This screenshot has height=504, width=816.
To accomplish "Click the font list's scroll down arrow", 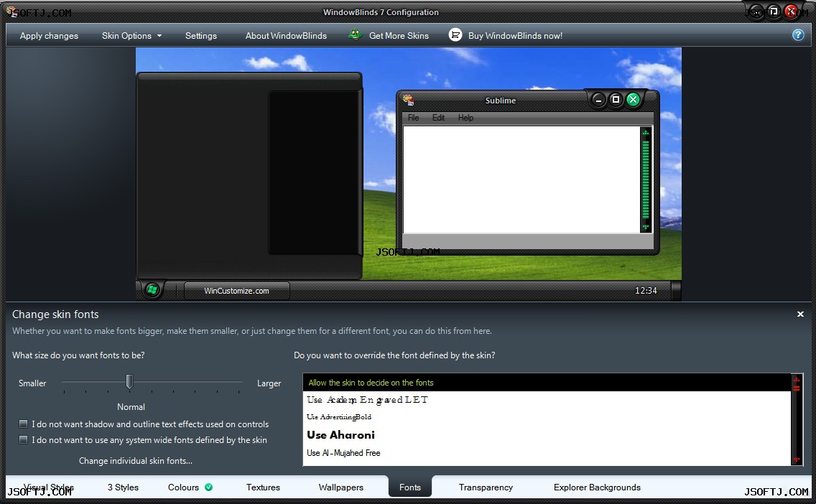I will click(x=796, y=459).
